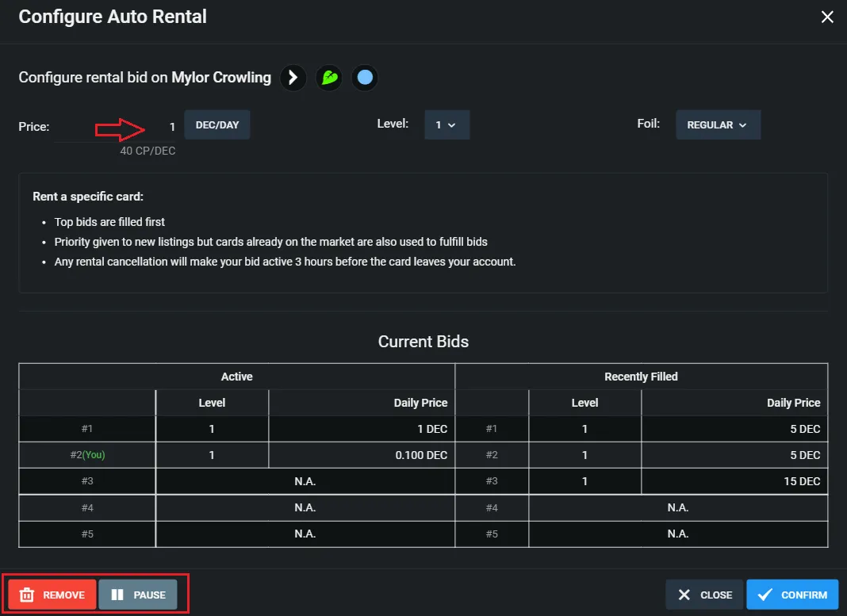Click the #2(You) bid row label
This screenshot has height=616, width=847.
coord(87,454)
